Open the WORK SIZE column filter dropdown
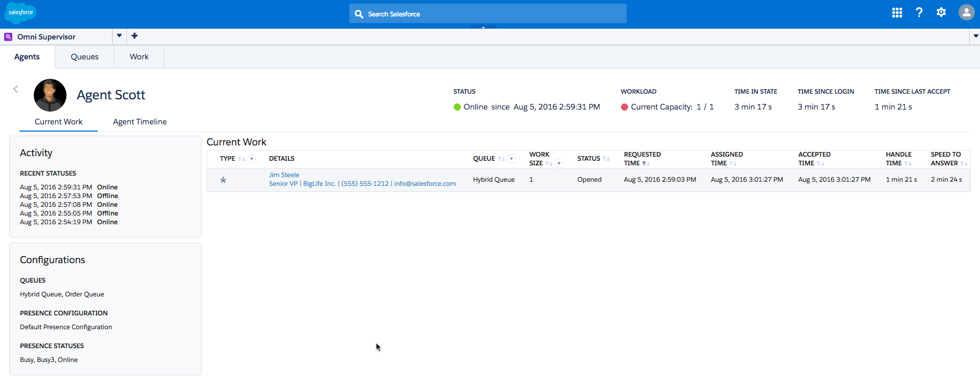The image size is (980, 384). (x=559, y=163)
